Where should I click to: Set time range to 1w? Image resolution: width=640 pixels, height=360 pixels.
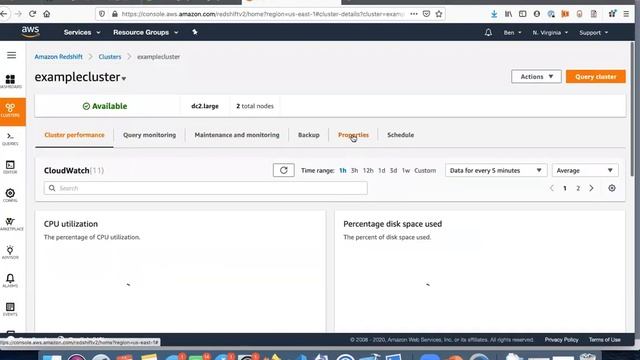pyautogui.click(x=406, y=171)
